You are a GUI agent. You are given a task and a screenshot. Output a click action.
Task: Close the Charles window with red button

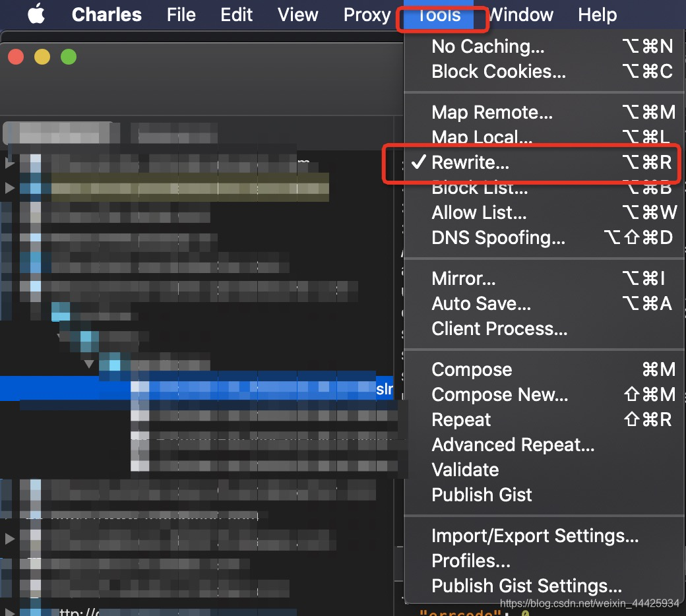[16, 57]
